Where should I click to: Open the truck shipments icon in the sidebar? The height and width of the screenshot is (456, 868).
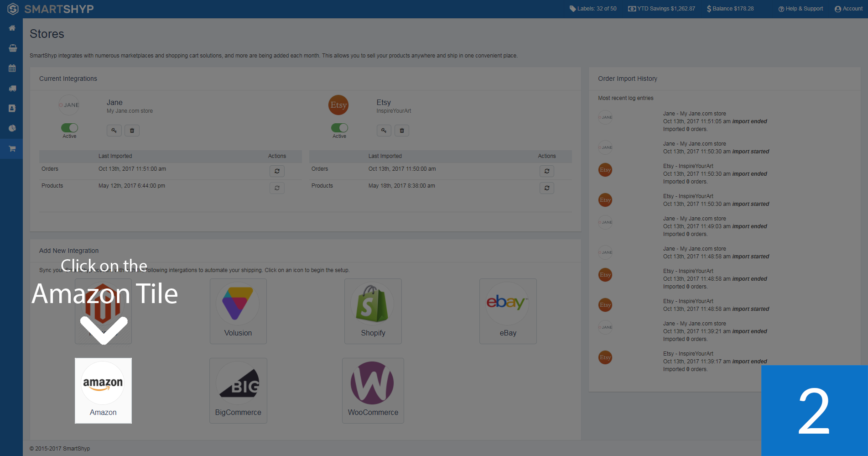[12, 89]
